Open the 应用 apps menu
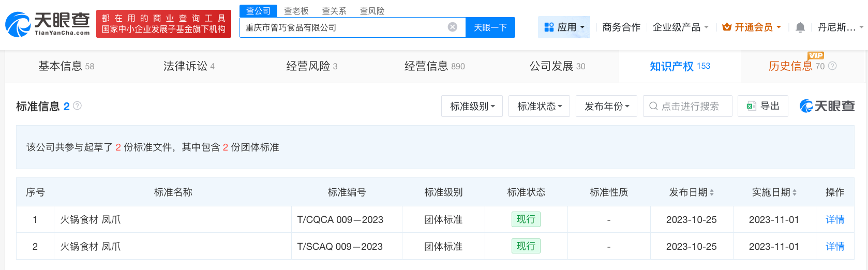This screenshot has height=270, width=868. [x=564, y=27]
